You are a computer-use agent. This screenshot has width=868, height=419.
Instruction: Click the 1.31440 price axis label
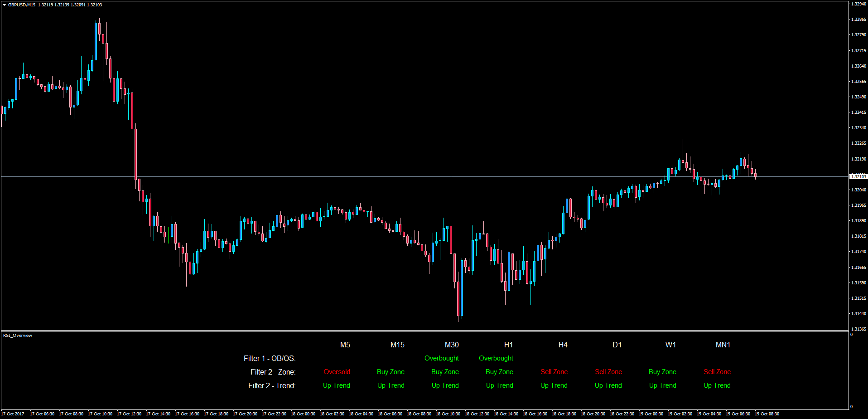(x=859, y=314)
